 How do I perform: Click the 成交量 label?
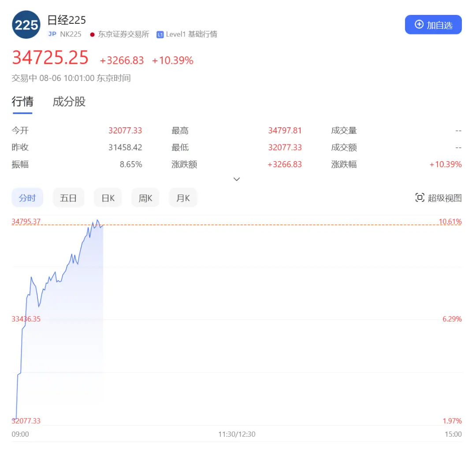pyautogui.click(x=344, y=131)
